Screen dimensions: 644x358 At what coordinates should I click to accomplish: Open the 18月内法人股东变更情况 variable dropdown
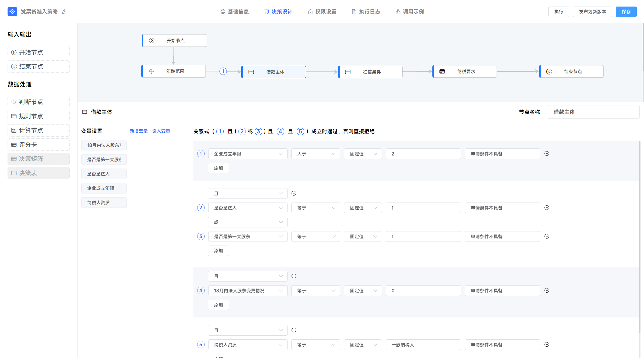click(248, 291)
